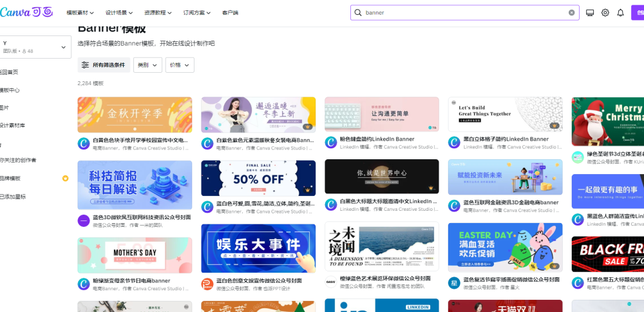Image resolution: width=644 pixels, height=312 pixels.
Task: Expand the 类别 dropdown
Action: (x=148, y=65)
